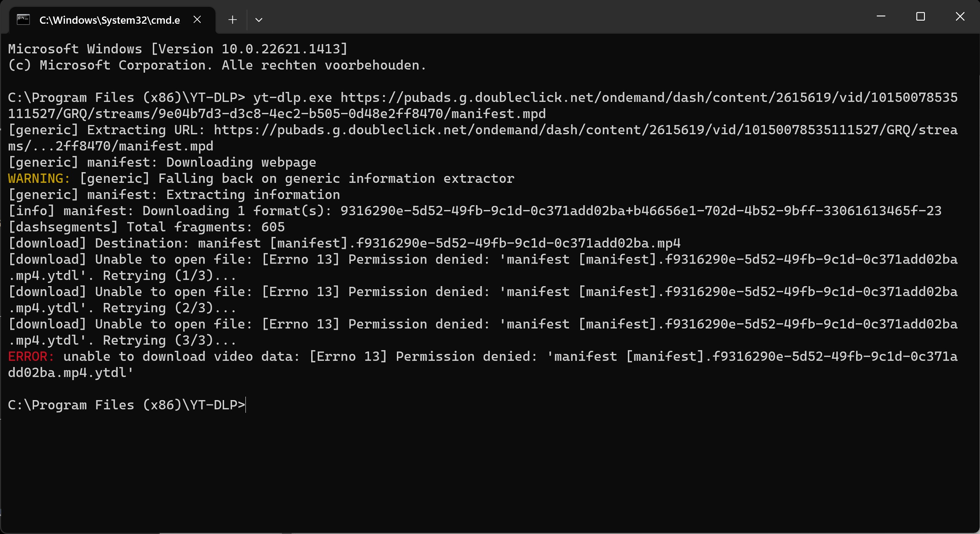Click the yellow WARNING label
Screen dimensions: 980x534
point(39,179)
